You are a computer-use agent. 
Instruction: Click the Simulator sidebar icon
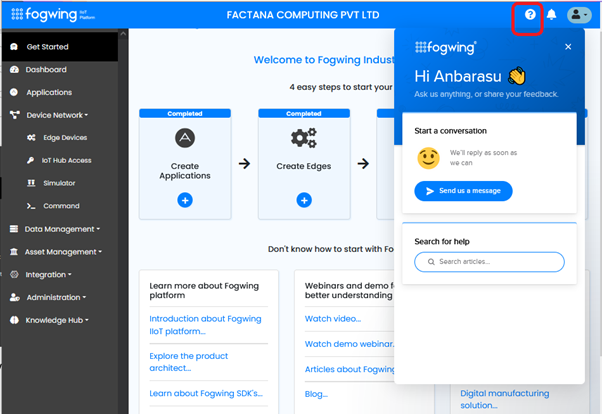coord(31,183)
